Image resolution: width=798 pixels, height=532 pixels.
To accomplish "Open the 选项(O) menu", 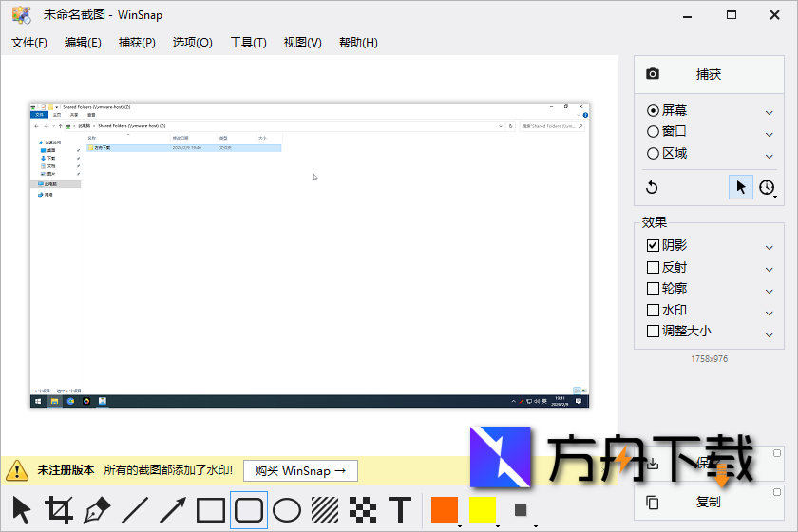I will pos(192,42).
